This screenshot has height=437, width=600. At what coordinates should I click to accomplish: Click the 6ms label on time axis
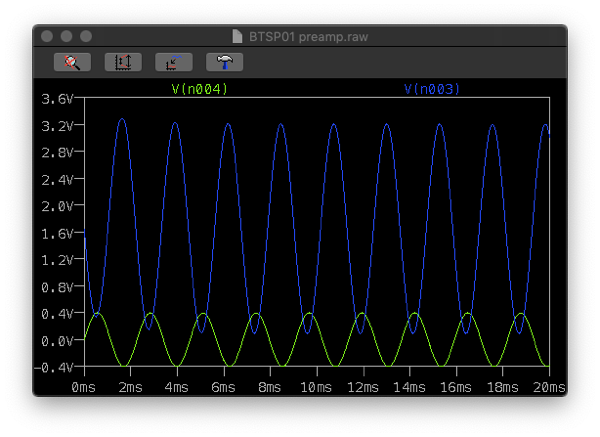(x=223, y=386)
